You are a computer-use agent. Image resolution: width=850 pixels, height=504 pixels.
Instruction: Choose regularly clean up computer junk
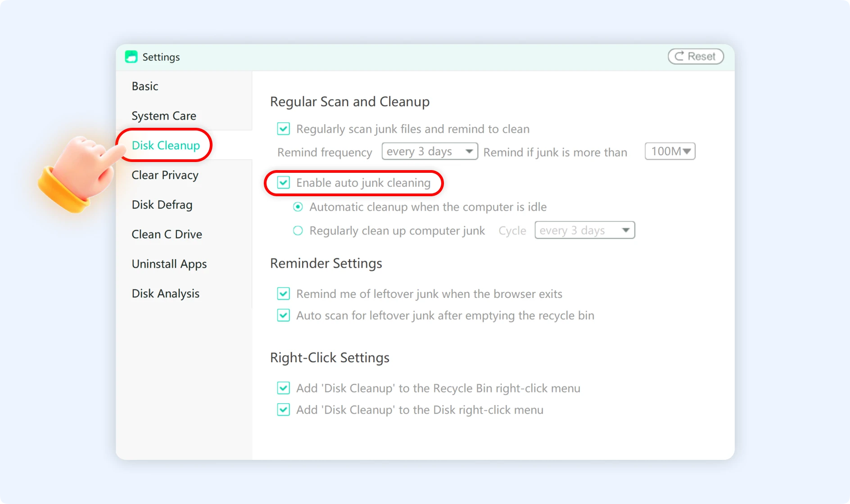pos(298,230)
